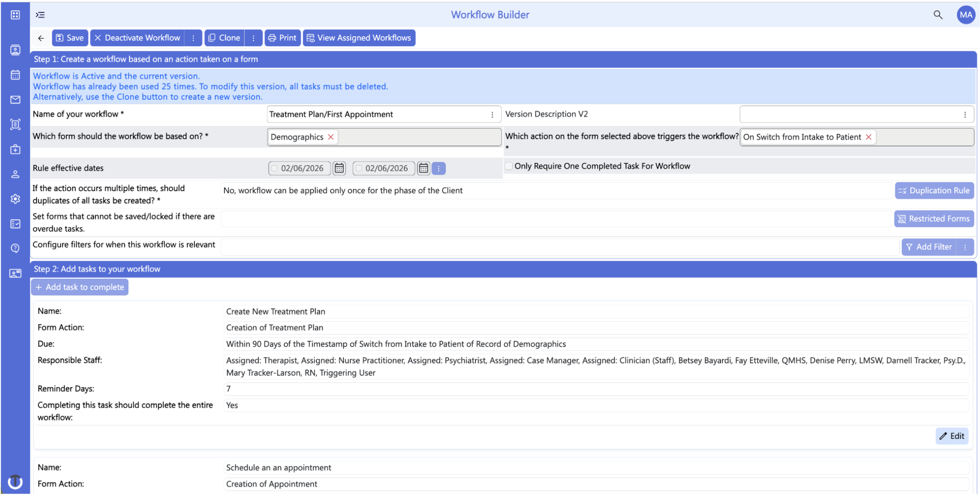
Task: Open the medical kit icon in sidebar
Action: [x=15, y=149]
